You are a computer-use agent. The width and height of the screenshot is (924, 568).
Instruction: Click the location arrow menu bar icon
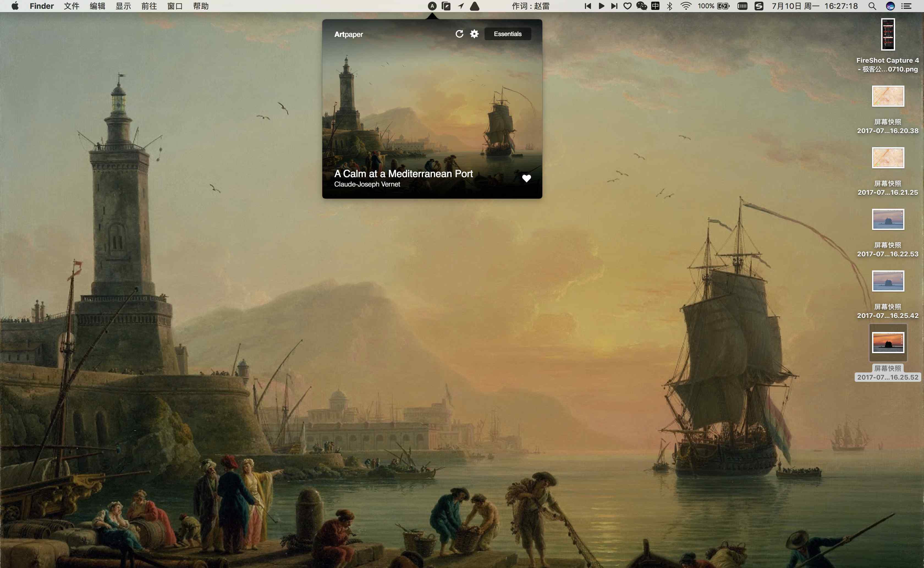[461, 6]
